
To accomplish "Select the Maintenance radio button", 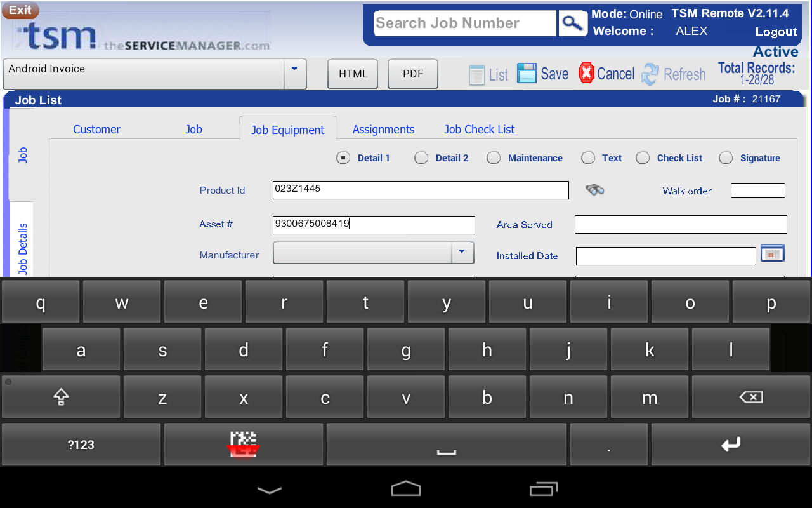I will pos(494,158).
